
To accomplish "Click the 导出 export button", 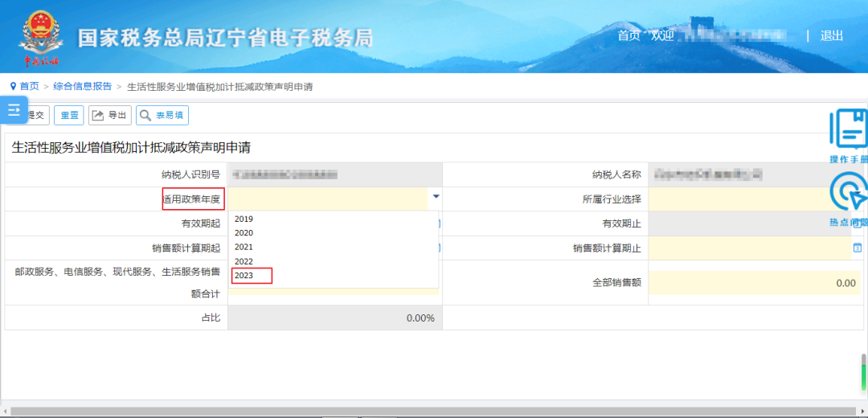I will 109,116.
